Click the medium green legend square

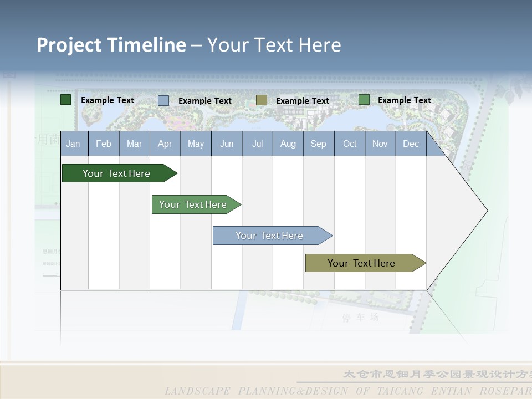pyautogui.click(x=364, y=100)
